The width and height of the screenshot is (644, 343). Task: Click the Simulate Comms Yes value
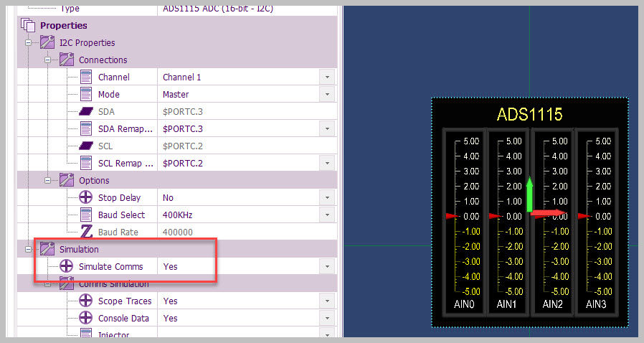[x=170, y=267]
